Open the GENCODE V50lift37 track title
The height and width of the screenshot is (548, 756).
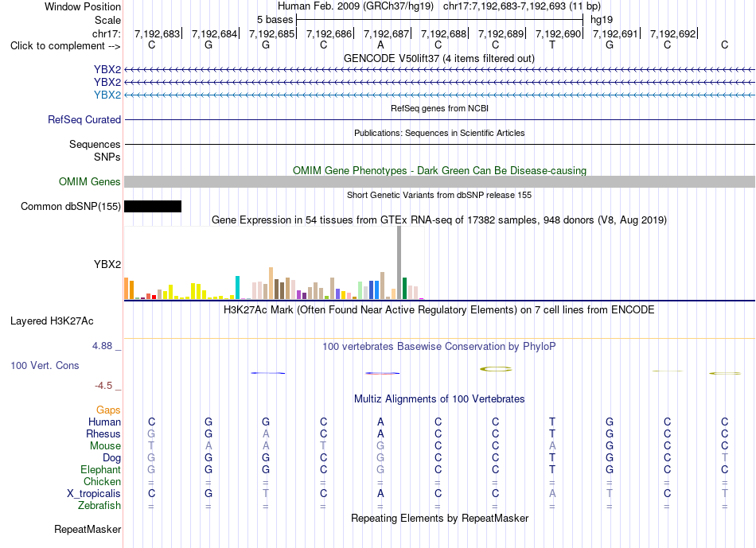coord(439,58)
